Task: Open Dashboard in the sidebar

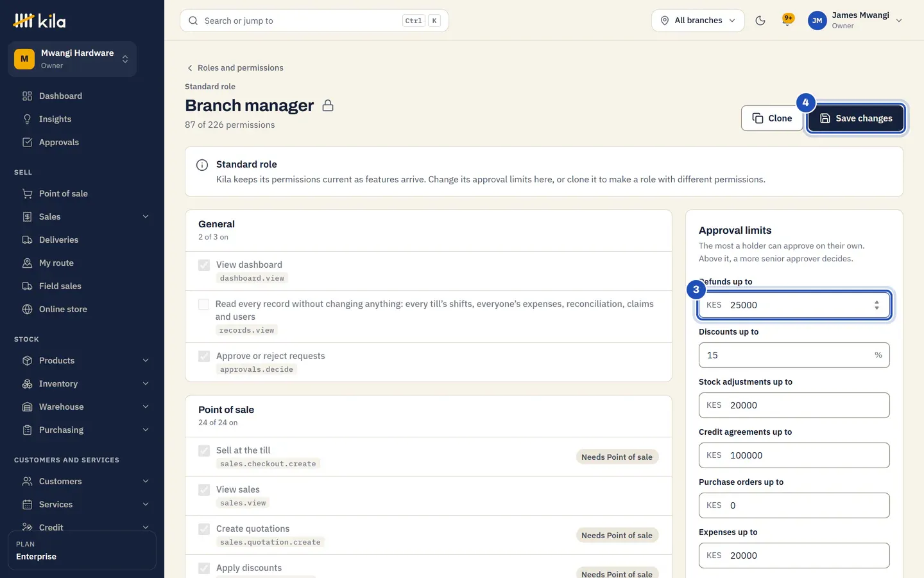Action: (82, 96)
